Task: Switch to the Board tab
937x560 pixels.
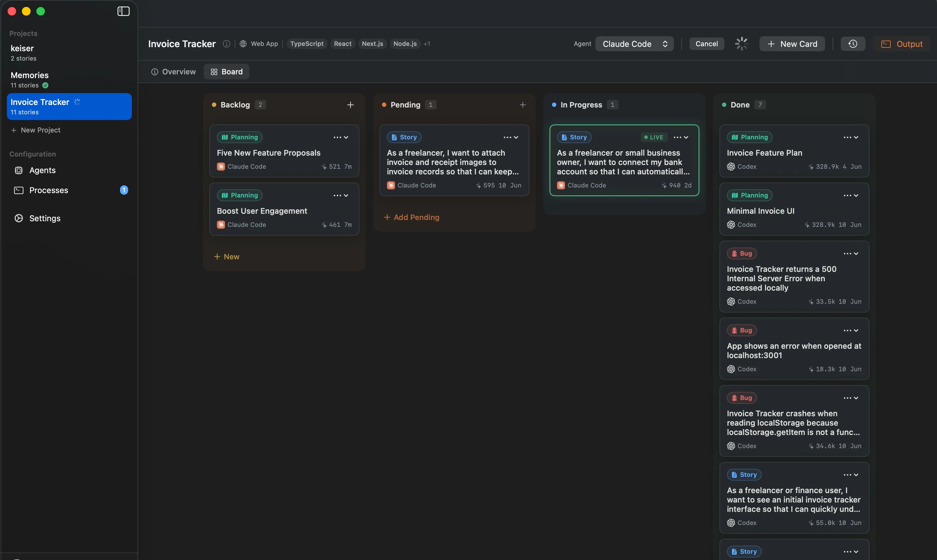Action: tap(226, 72)
